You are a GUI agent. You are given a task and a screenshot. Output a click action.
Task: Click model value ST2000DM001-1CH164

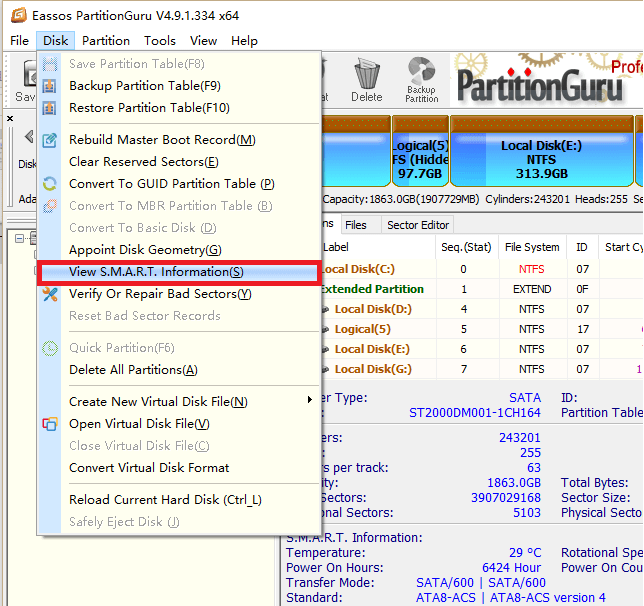coord(475,412)
